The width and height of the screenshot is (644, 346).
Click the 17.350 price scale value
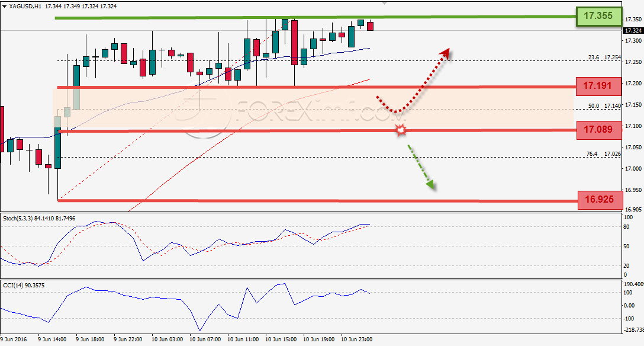pyautogui.click(x=633, y=20)
